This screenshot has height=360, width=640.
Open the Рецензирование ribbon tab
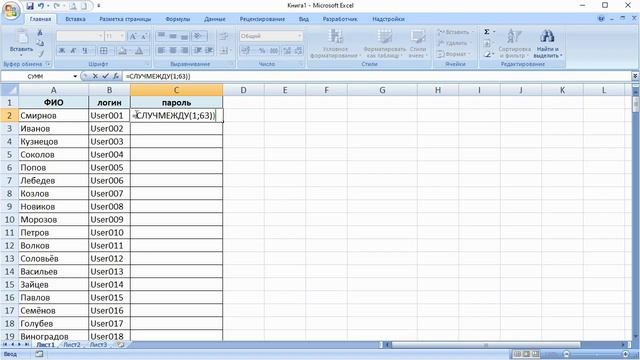tap(262, 19)
